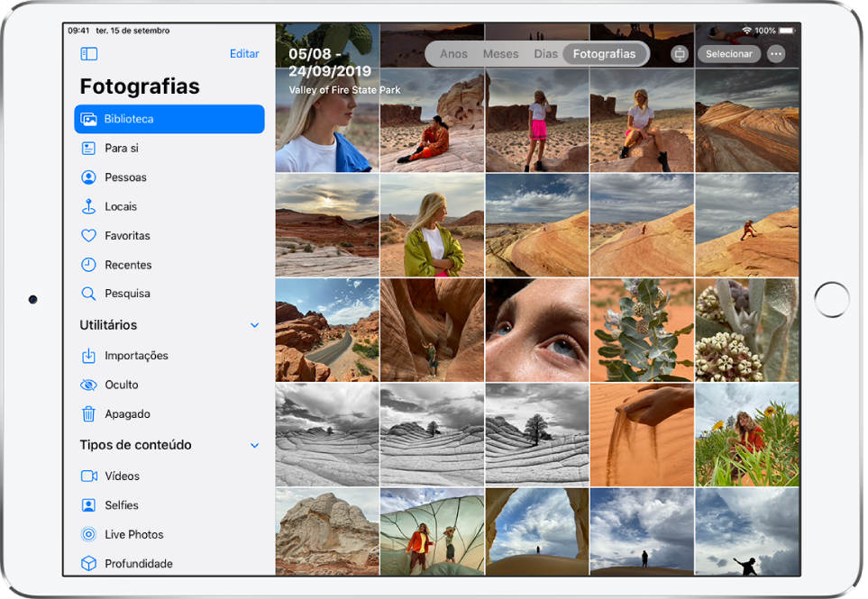Open the hand pouring sand photo
The height and width of the screenshot is (599, 868).
tap(642, 435)
